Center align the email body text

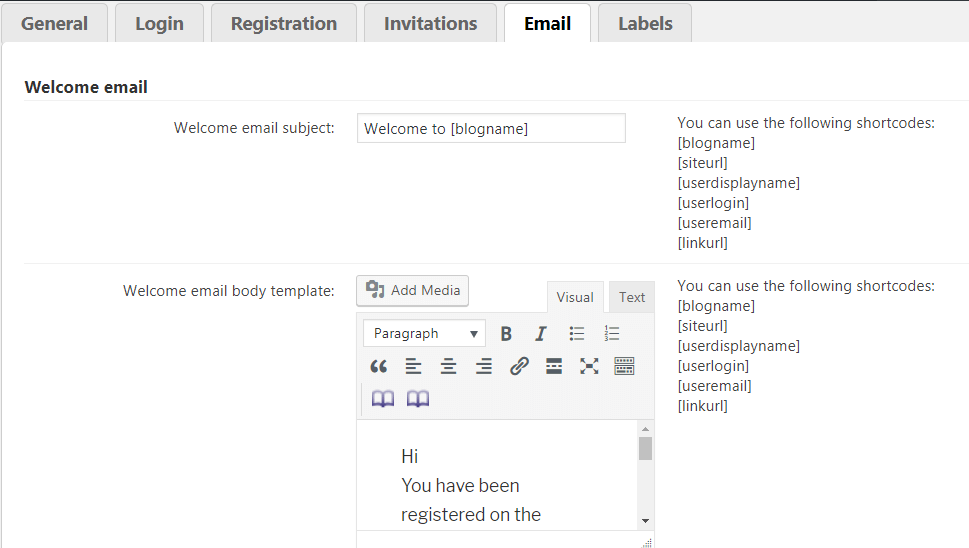click(448, 367)
